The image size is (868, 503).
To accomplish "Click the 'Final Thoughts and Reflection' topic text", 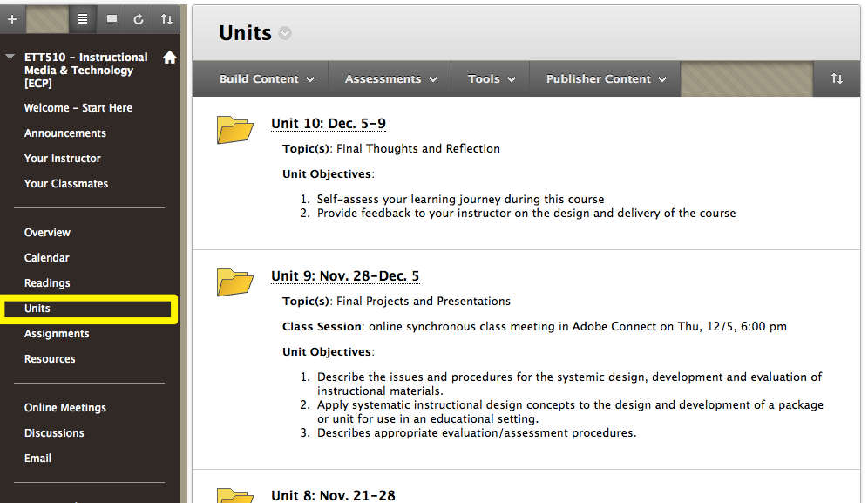I will tap(418, 148).
